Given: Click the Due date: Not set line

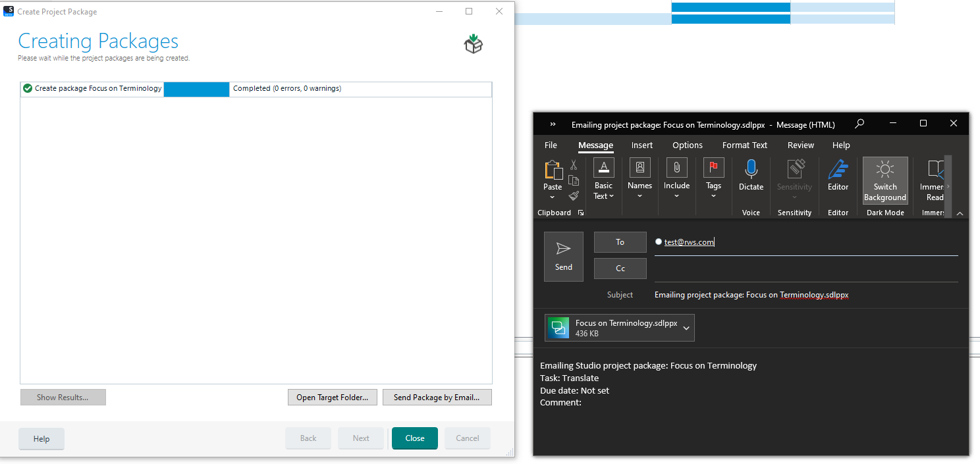Looking at the screenshot, I should point(574,390).
